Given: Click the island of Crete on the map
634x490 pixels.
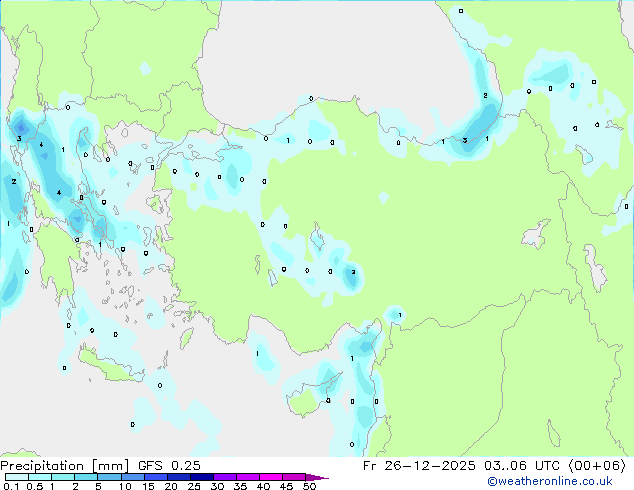Looking at the screenshot, I should (110, 366).
